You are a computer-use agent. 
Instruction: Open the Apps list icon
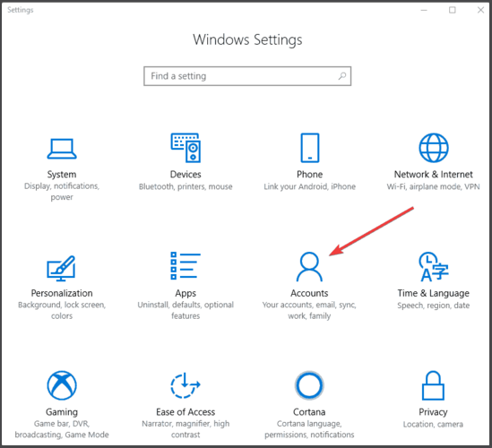click(x=186, y=265)
